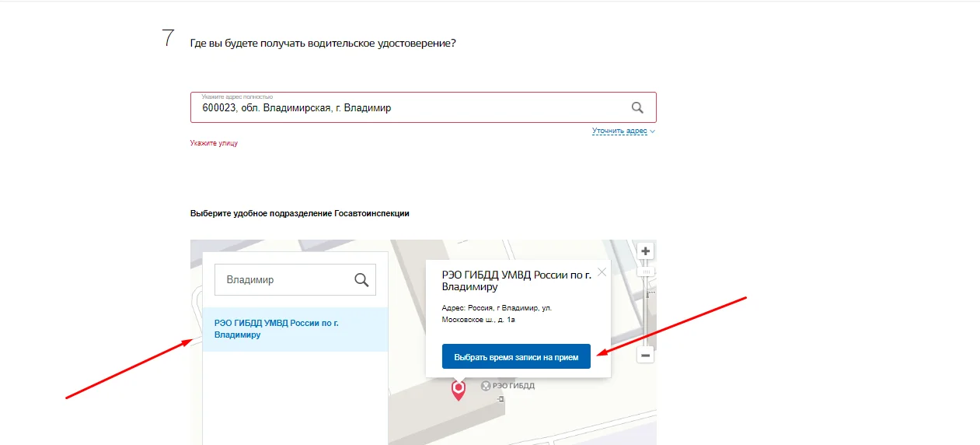Screen dimensions: 980x445
Task: Click the popup title РЭО ГИБДД УМВД России
Action: click(517, 280)
